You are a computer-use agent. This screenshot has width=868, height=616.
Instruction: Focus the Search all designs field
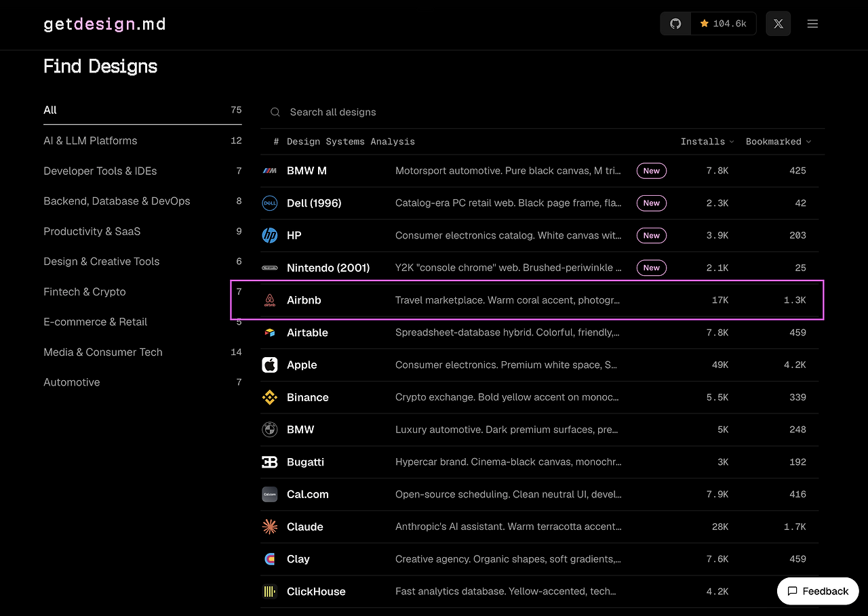(542, 112)
